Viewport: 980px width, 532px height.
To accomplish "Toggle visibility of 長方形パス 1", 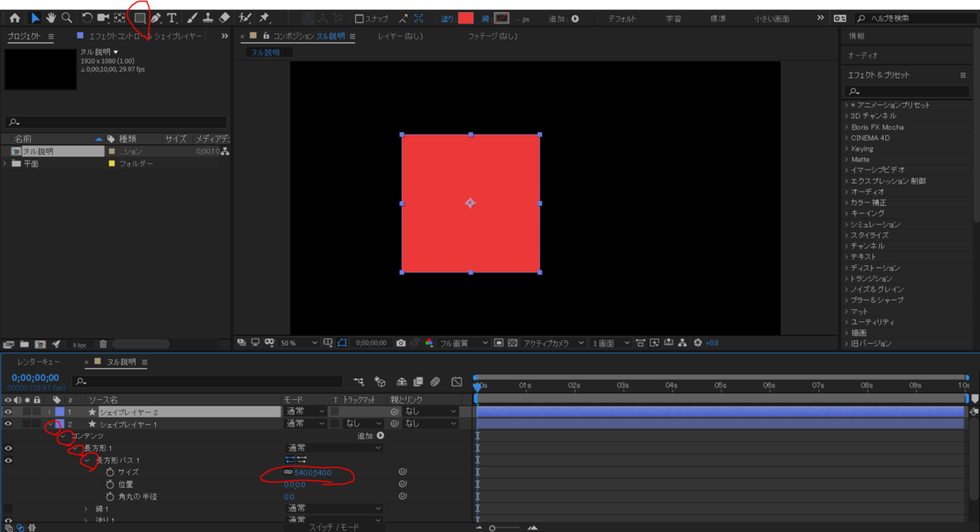I will (8, 460).
